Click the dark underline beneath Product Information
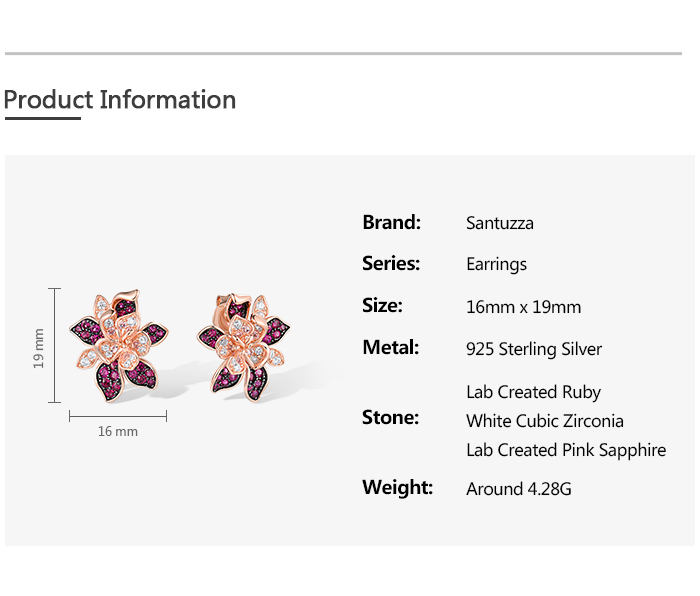Image resolution: width=700 pixels, height=596 pixels. click(x=42, y=119)
